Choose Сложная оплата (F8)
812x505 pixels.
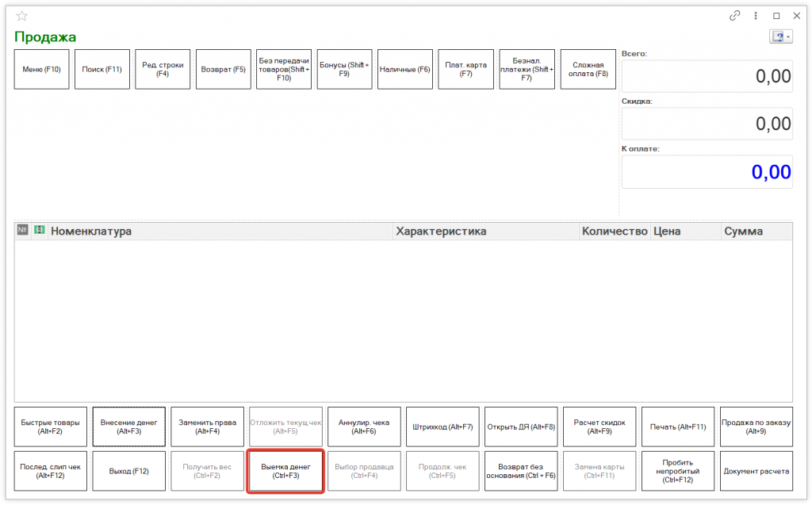[x=588, y=70]
